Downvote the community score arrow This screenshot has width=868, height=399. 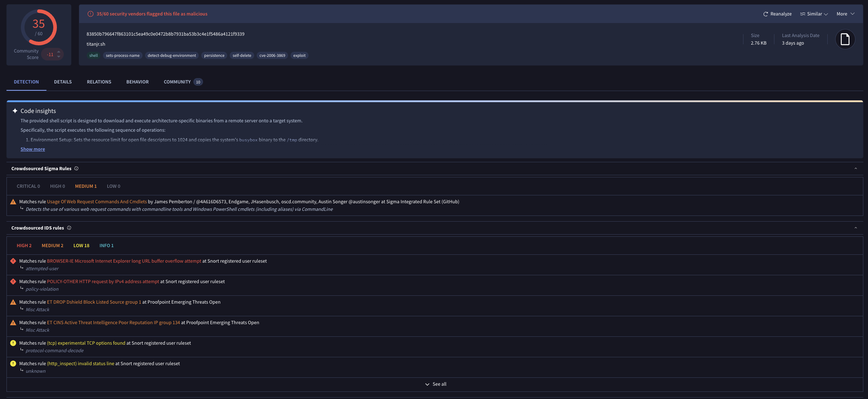coord(59,57)
